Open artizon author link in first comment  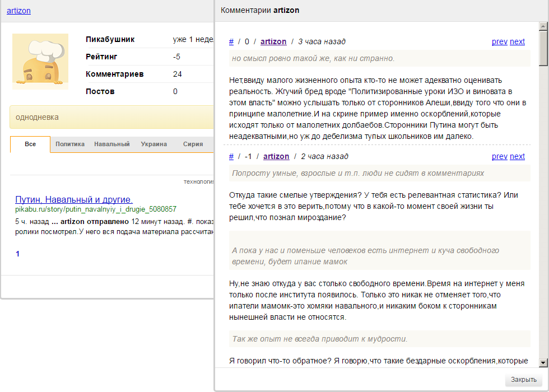coord(273,41)
